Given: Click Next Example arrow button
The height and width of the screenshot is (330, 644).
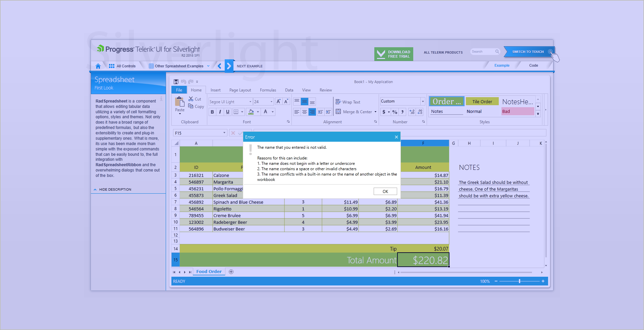Looking at the screenshot, I should (229, 66).
